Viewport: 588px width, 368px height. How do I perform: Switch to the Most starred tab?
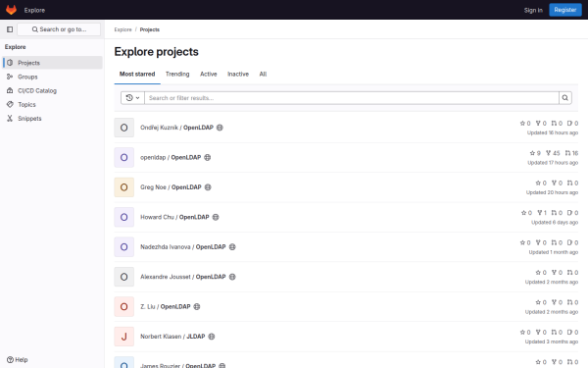[137, 74]
